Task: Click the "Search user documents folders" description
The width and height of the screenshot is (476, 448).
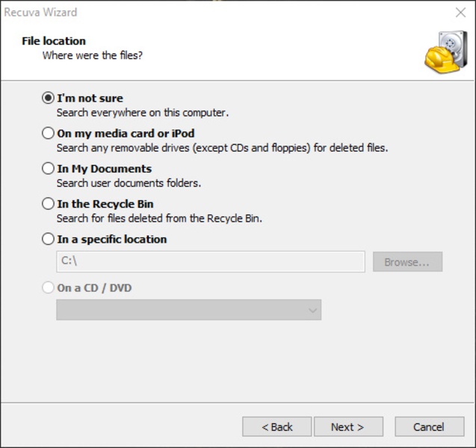Action: (x=129, y=183)
